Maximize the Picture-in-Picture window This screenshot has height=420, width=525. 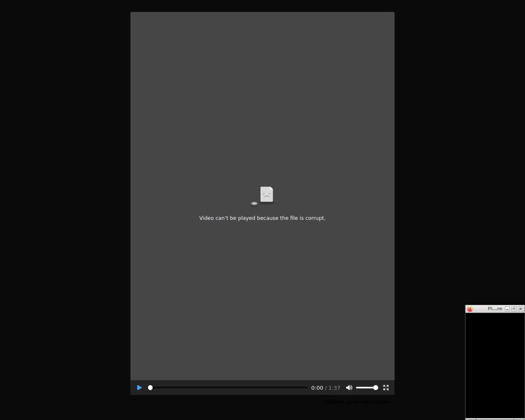point(514,309)
